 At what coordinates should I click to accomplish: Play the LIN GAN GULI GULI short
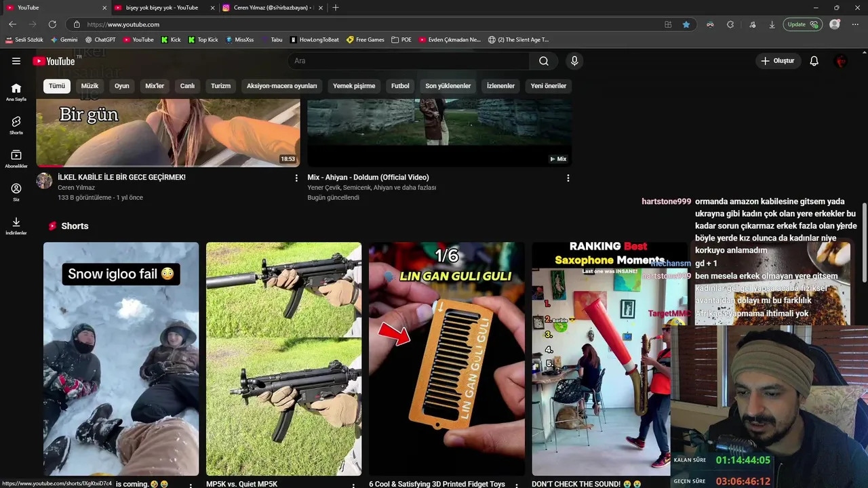click(x=447, y=359)
